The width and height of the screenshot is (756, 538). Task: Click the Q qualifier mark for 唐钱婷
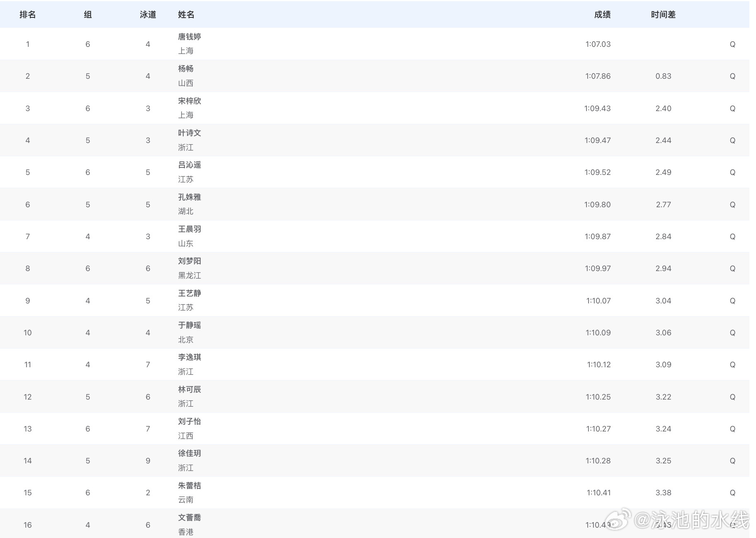pos(732,44)
